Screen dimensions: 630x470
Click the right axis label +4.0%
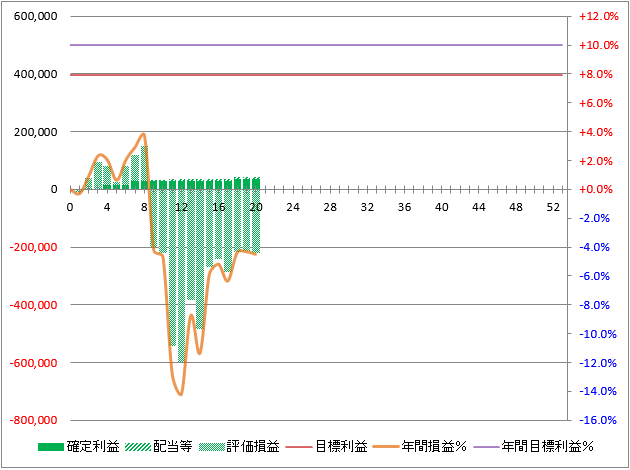pos(596,132)
